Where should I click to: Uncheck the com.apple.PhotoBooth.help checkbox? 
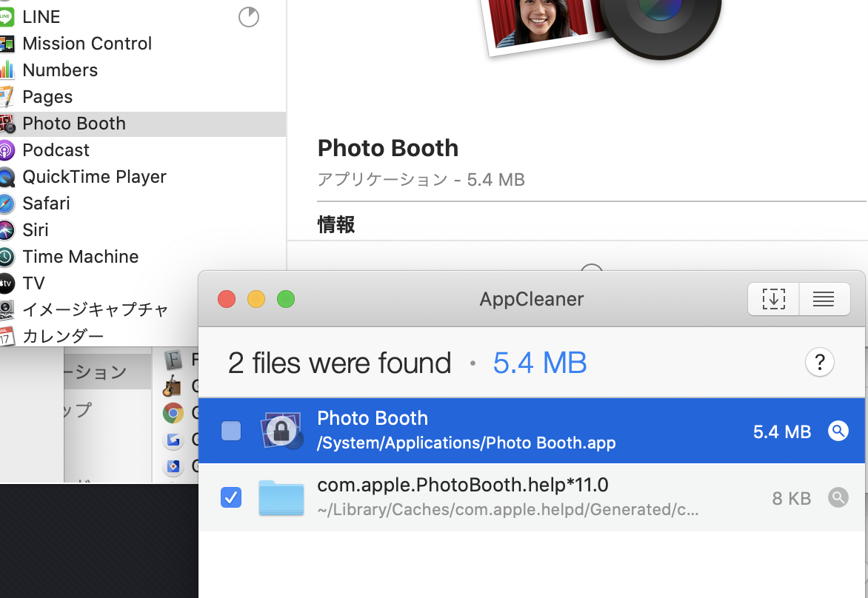click(x=231, y=497)
